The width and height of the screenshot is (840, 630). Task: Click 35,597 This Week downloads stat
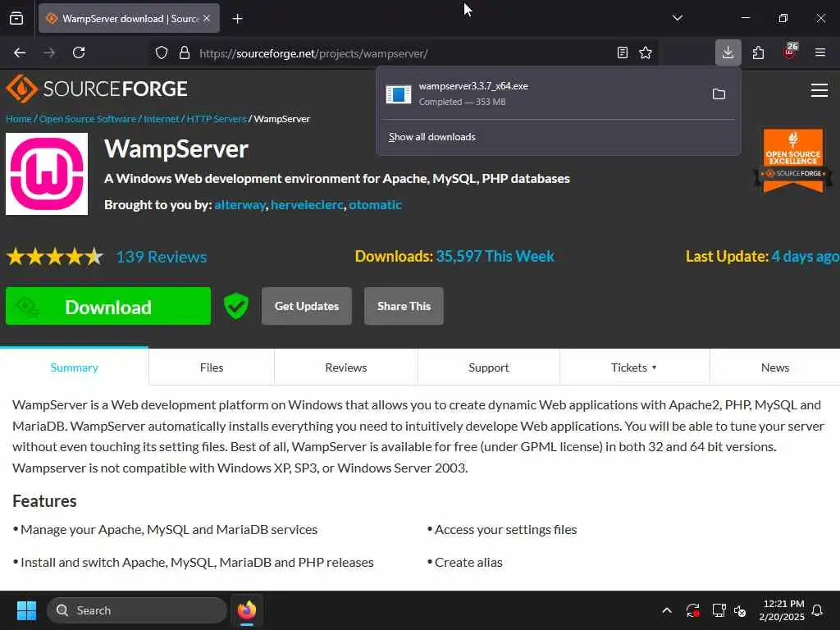[x=495, y=257]
